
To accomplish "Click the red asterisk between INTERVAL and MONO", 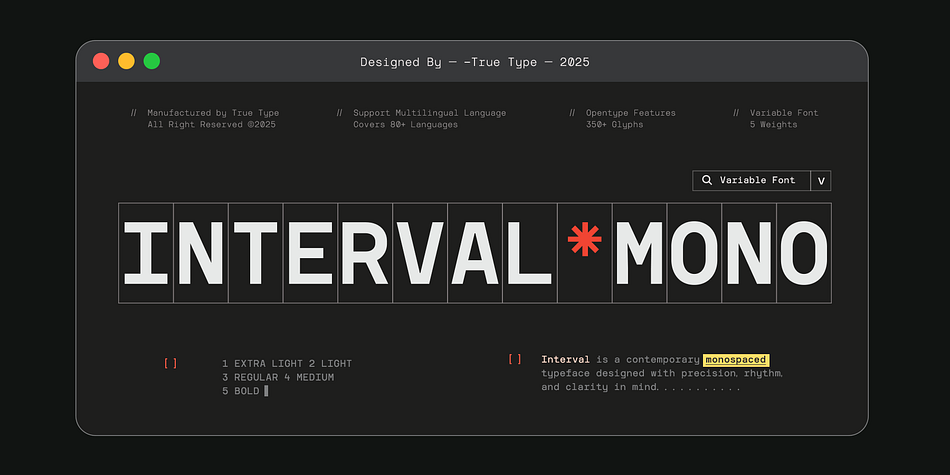I will [585, 240].
